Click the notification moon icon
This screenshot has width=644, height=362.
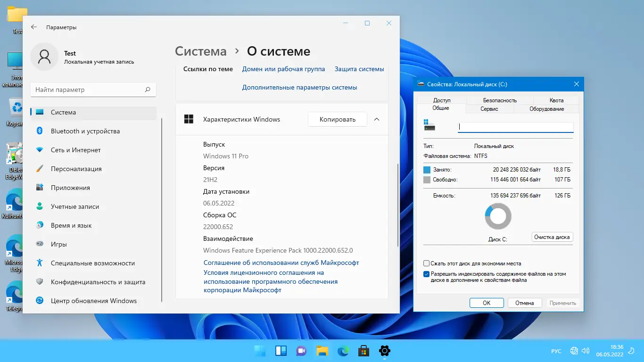pyautogui.click(x=632, y=351)
